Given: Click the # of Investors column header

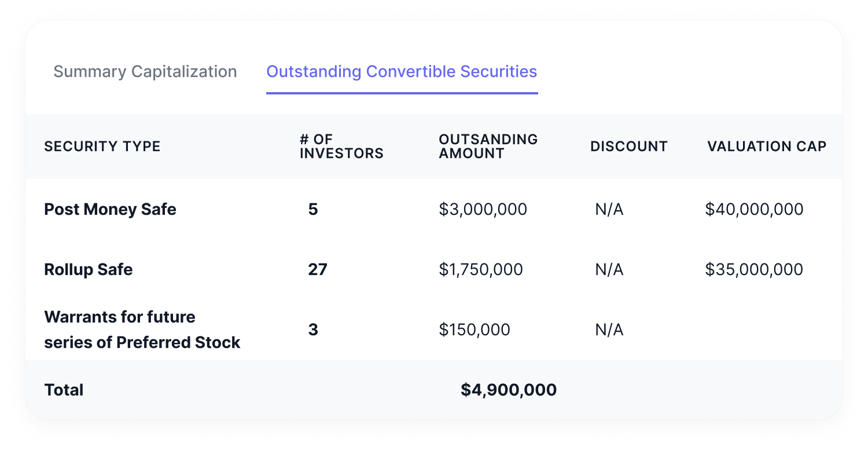Looking at the screenshot, I should pos(341,146).
